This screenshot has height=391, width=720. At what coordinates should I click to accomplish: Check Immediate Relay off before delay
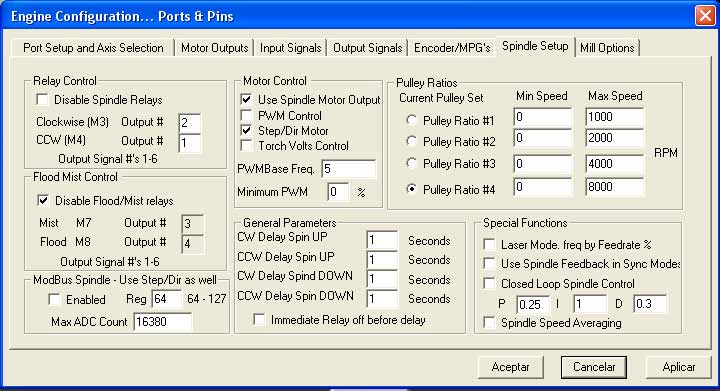259,319
